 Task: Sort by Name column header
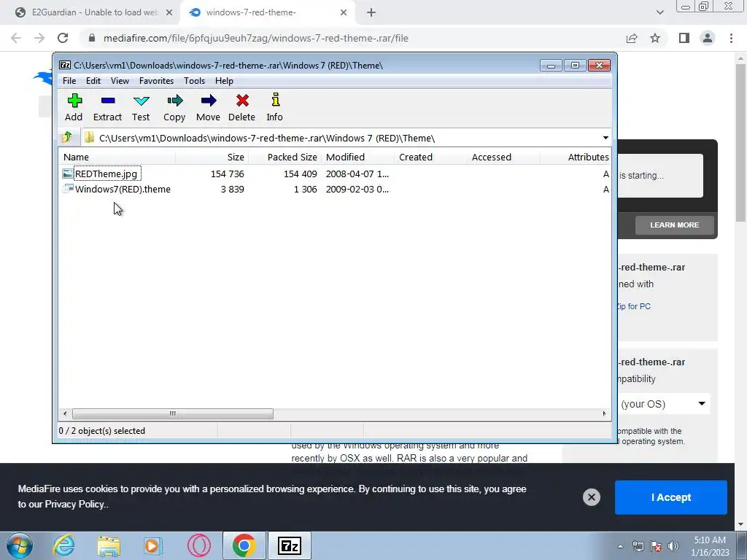(x=117, y=157)
